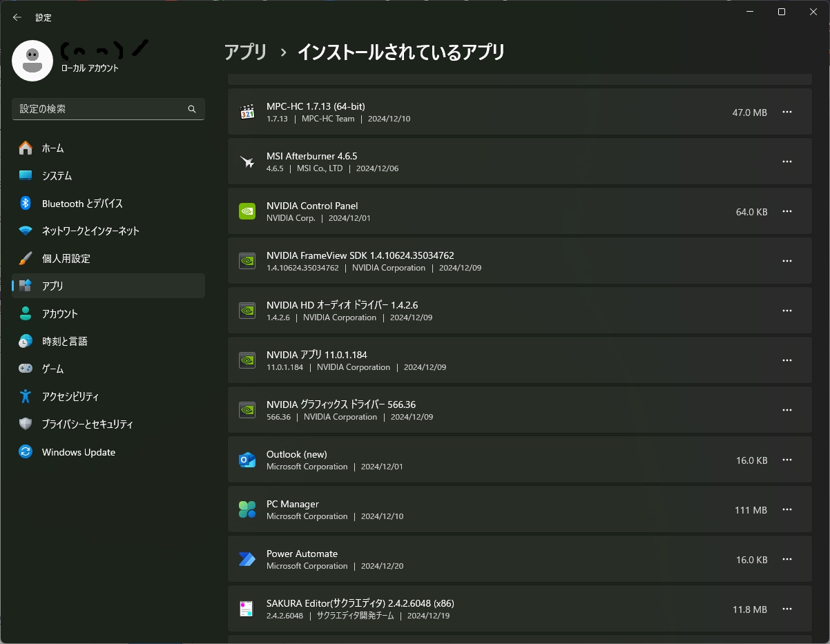Maximize the 設定 window

[782, 12]
